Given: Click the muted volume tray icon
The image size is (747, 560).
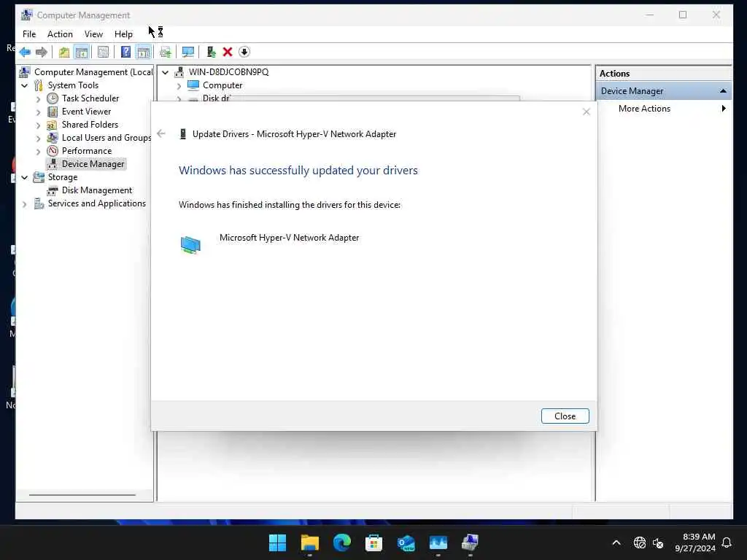Looking at the screenshot, I should click(x=659, y=542).
